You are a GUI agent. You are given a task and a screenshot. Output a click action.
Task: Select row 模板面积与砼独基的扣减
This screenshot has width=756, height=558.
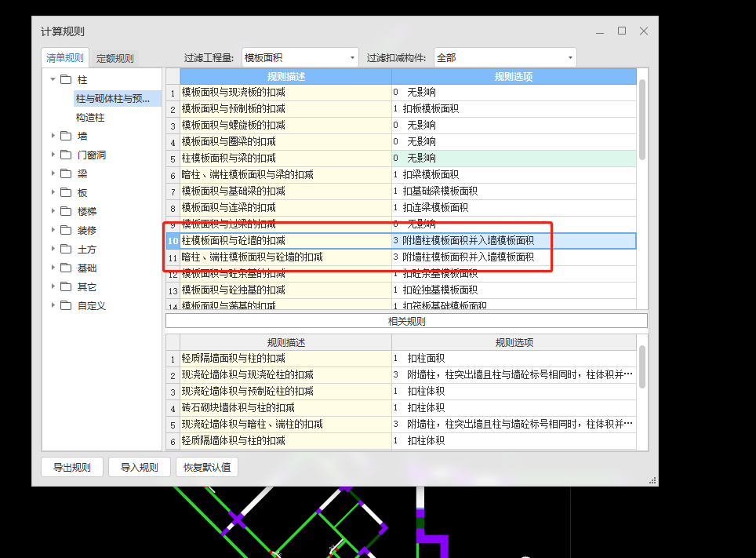coord(286,290)
